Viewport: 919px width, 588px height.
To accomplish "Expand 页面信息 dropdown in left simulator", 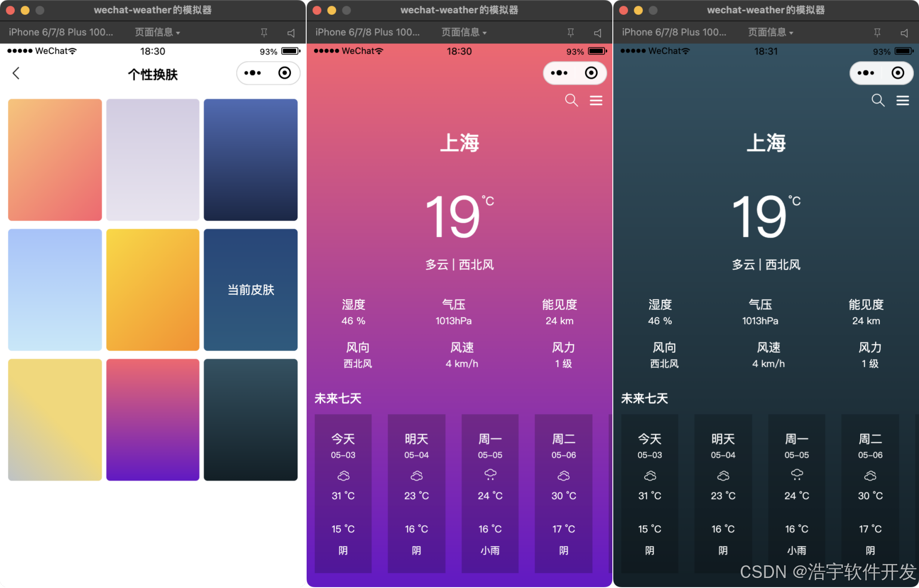I will (x=157, y=32).
